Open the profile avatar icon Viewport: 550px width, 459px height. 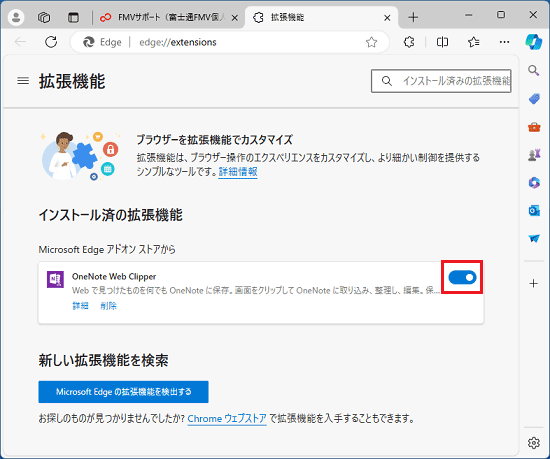click(x=16, y=17)
